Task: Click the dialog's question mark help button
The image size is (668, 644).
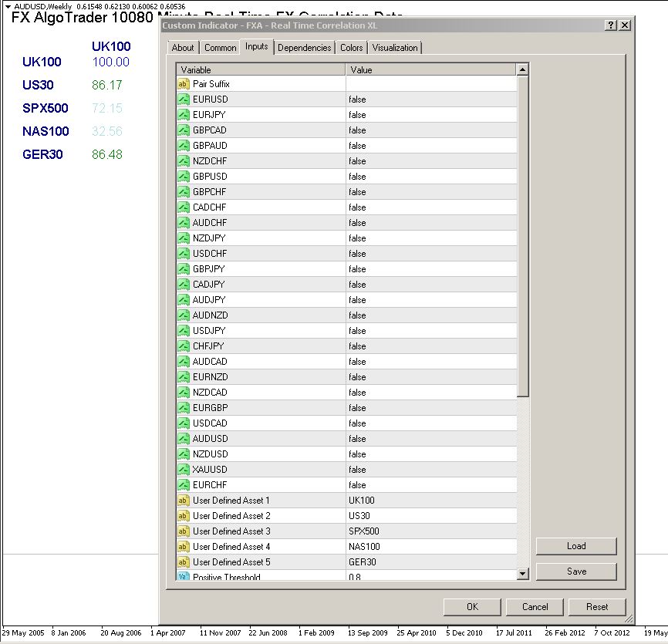Action: tap(611, 25)
